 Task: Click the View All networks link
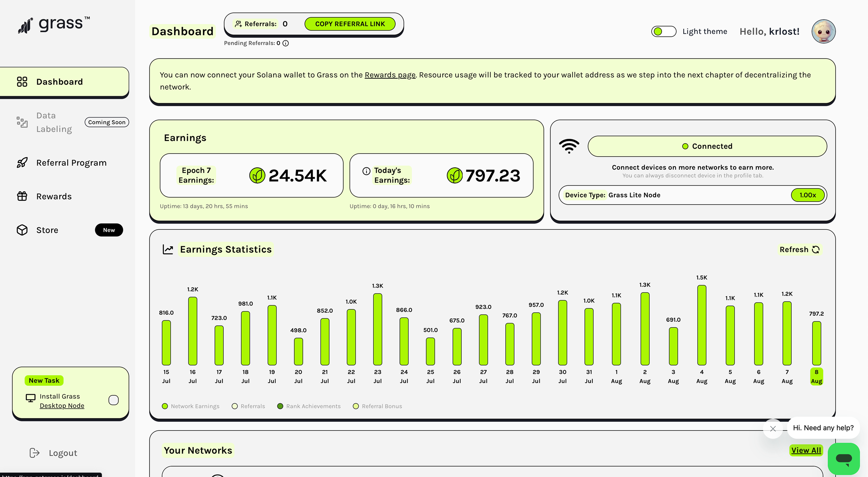pyautogui.click(x=806, y=450)
